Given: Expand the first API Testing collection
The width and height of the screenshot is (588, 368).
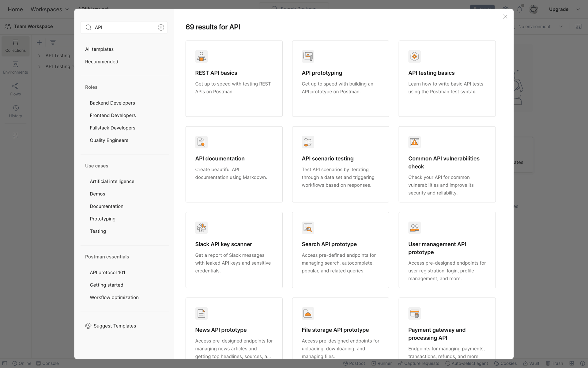Looking at the screenshot, I should (x=39, y=56).
